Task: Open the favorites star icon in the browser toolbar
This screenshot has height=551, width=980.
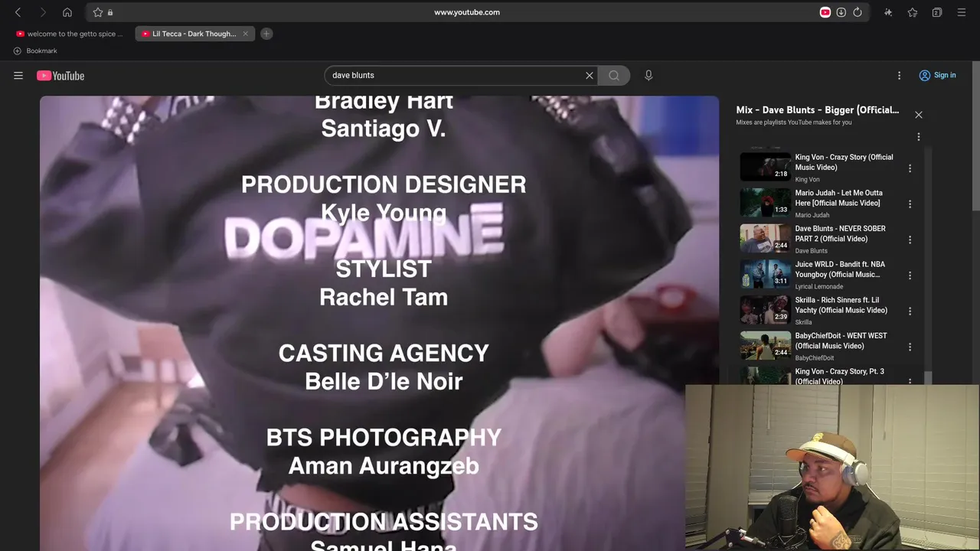Action: pyautogui.click(x=913, y=12)
